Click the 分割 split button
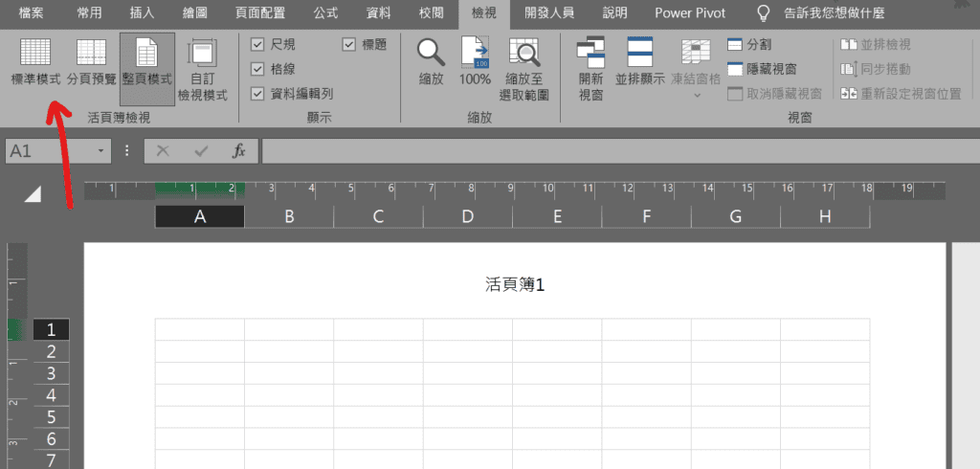The width and height of the screenshot is (980, 469). tap(750, 45)
